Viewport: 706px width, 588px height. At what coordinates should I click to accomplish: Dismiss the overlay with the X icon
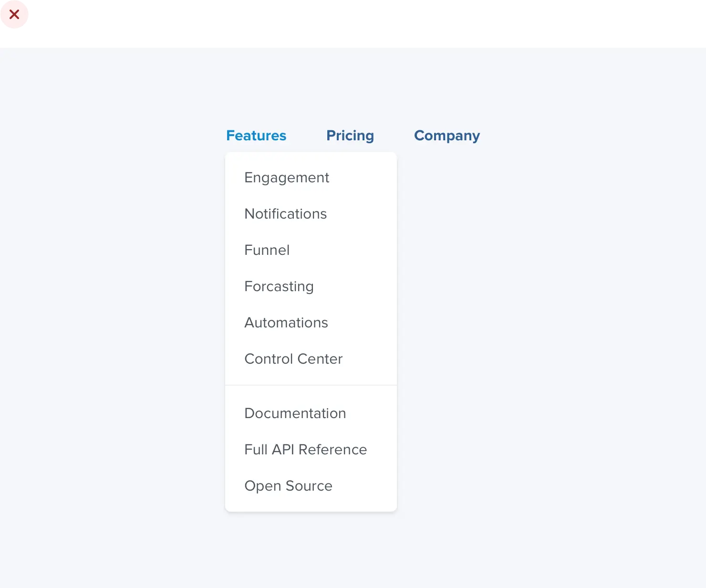[x=14, y=15]
